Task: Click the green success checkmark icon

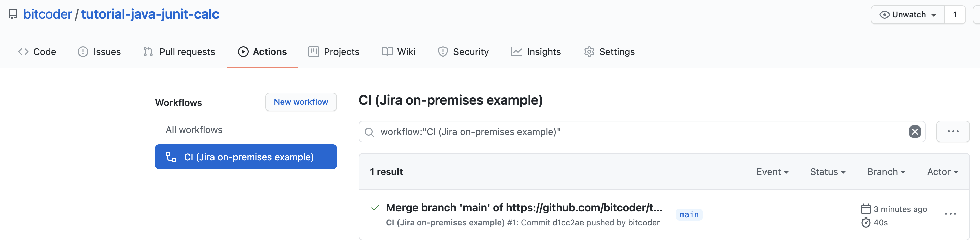Action: (375, 208)
